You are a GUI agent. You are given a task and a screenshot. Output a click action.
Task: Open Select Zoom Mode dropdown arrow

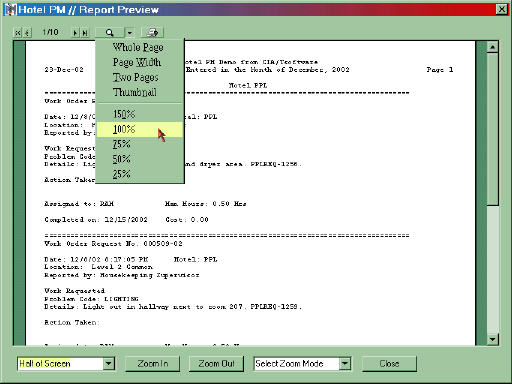345,364
